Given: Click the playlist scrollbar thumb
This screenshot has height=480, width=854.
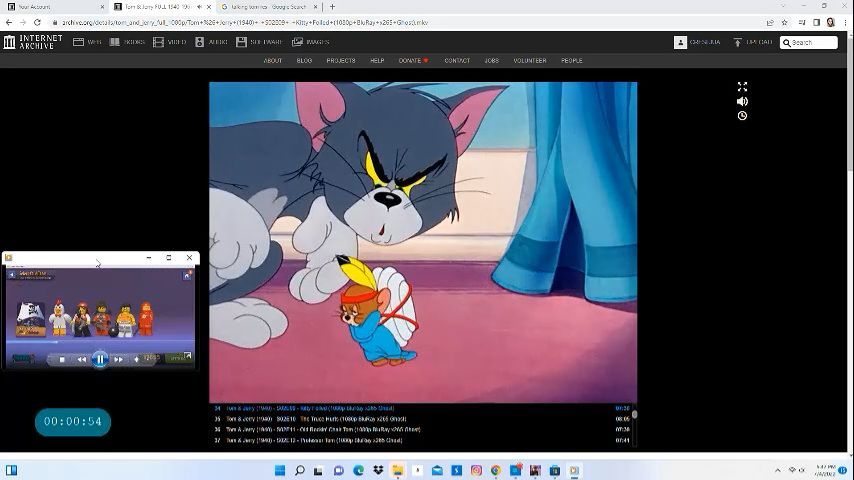Looking at the screenshot, I should pyautogui.click(x=635, y=415).
